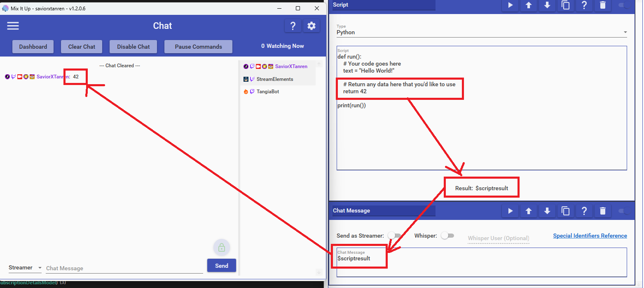644x288 pixels.
Task: Select TangiaBot in the user list
Action: 267,92
